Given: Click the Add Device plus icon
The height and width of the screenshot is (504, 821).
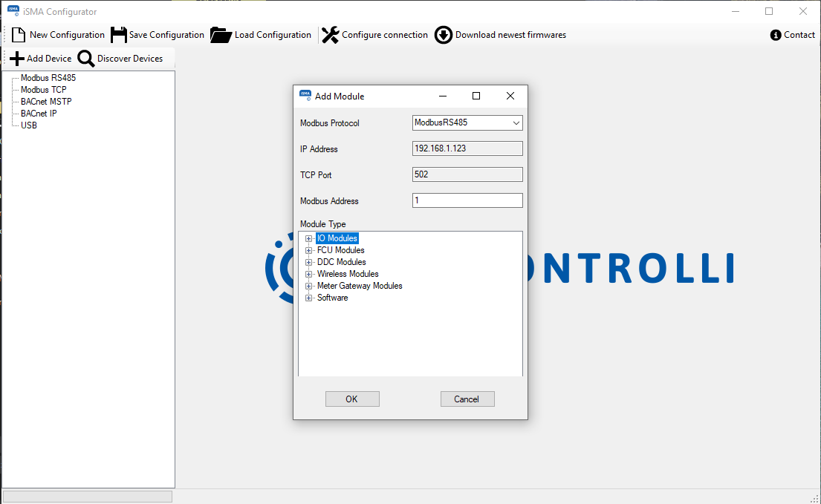Looking at the screenshot, I should pyautogui.click(x=16, y=59).
